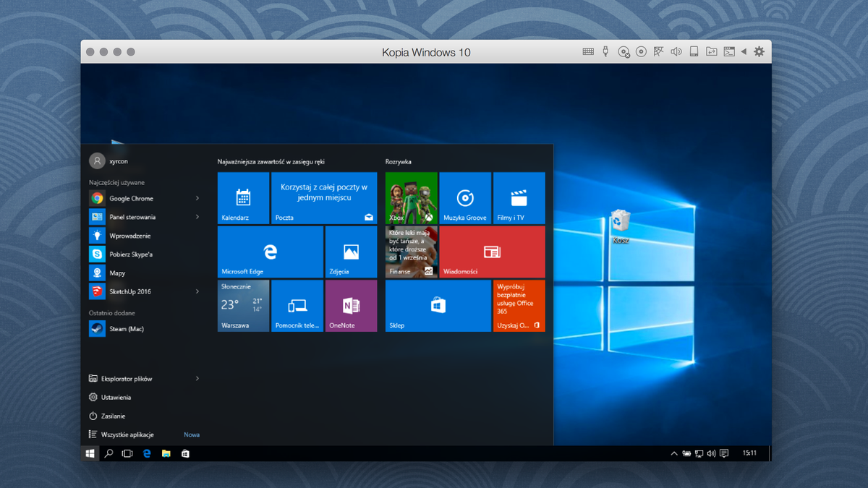Show hidden tray icons chevron
868x488 pixels.
[674, 453]
